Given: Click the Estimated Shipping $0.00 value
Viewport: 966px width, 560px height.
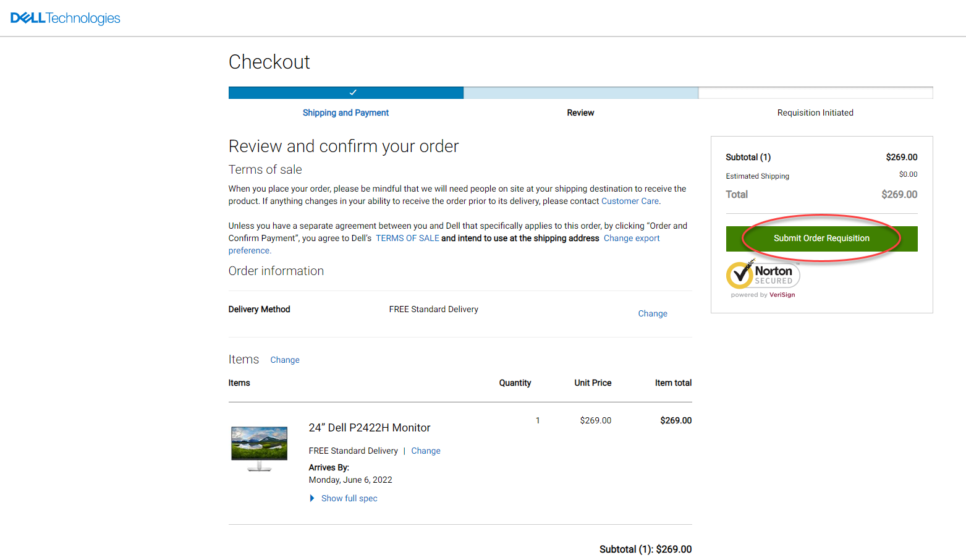Looking at the screenshot, I should coord(908,174).
